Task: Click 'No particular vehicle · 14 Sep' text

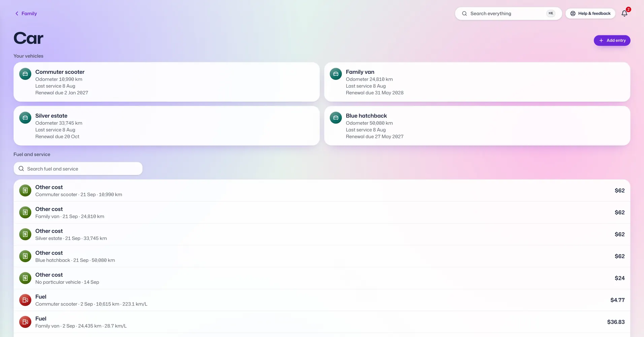Action: 67,282
